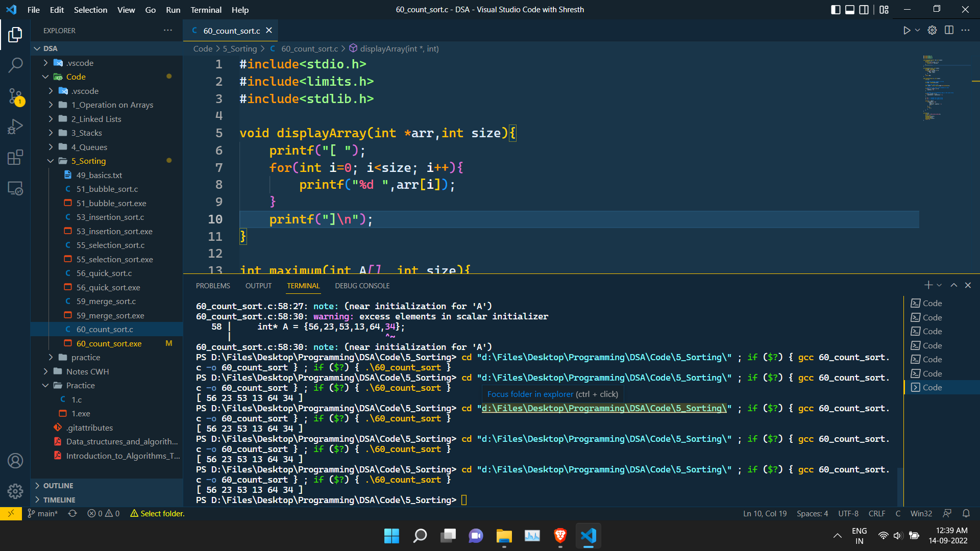Open the Help menu
Image resolution: width=980 pixels, height=551 pixels.
[x=240, y=10]
